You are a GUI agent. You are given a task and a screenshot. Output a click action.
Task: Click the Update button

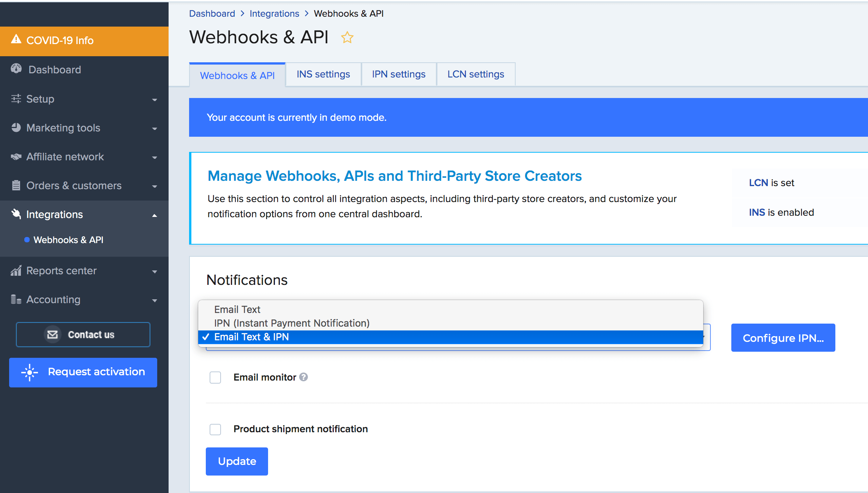point(237,461)
